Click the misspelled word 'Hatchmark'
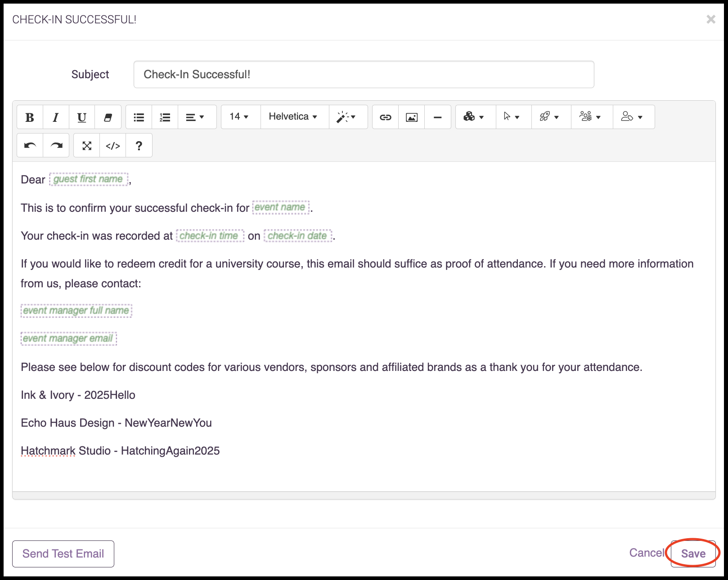This screenshot has height=580, width=728. tap(48, 451)
